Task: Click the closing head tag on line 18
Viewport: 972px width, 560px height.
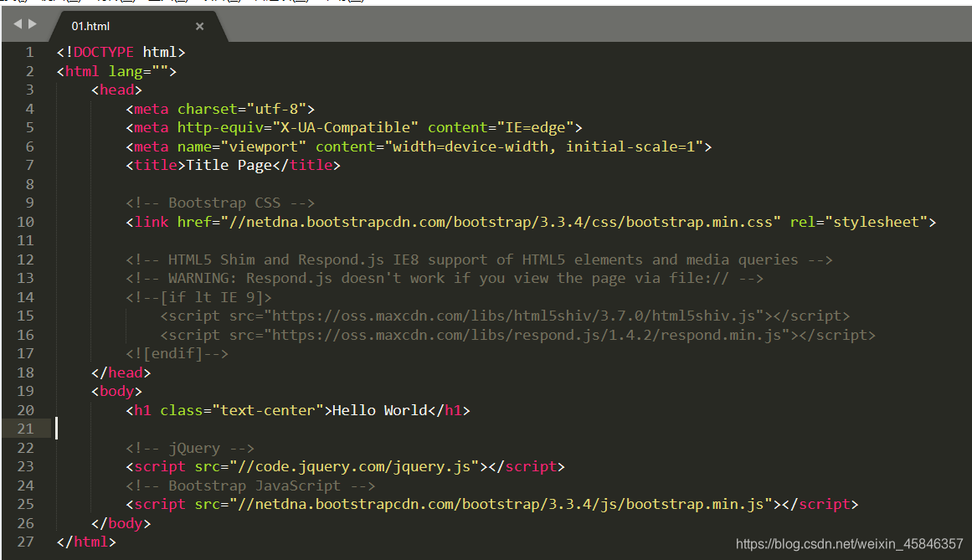Action: [121, 373]
